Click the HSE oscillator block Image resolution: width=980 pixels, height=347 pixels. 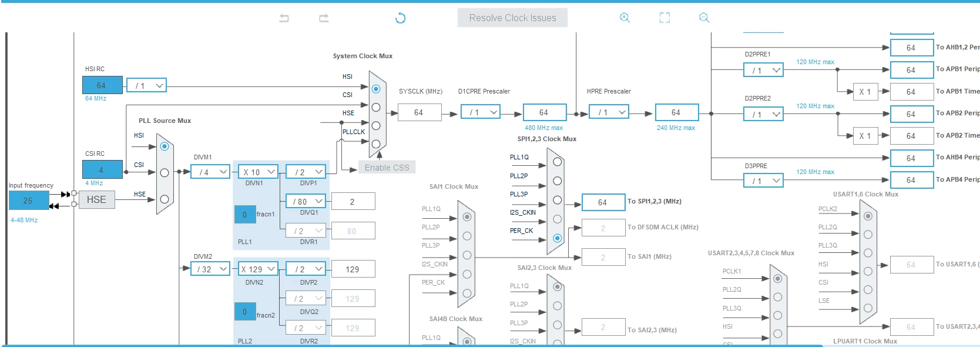[x=96, y=199]
